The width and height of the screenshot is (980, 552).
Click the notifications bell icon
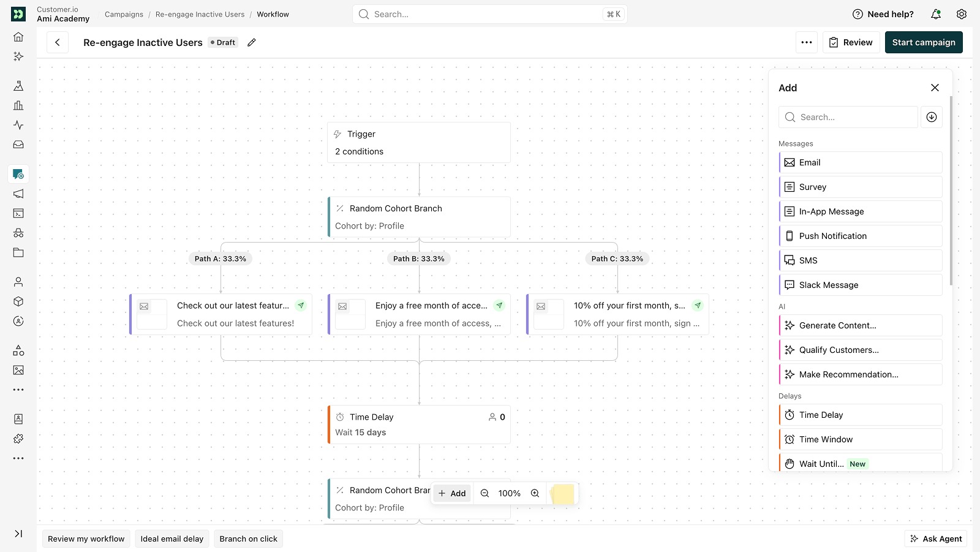[x=936, y=14]
